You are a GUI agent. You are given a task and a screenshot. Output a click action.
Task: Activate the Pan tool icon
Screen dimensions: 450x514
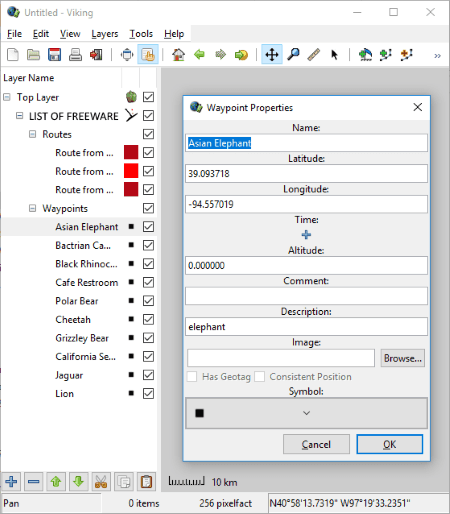point(272,54)
